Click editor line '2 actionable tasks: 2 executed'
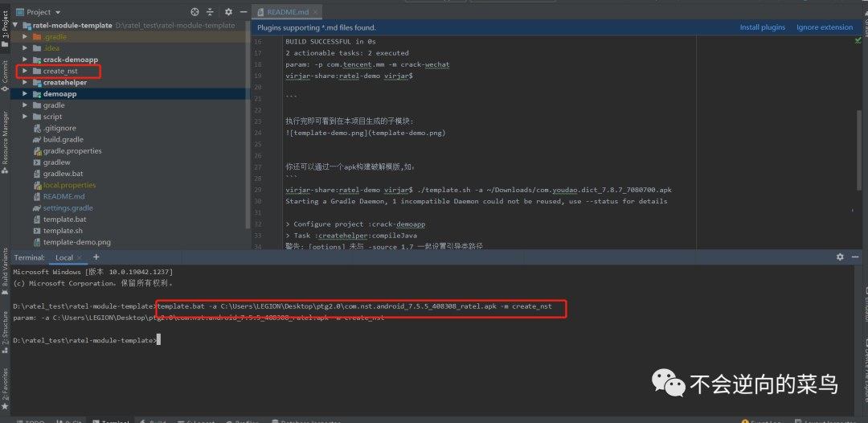 (x=347, y=53)
